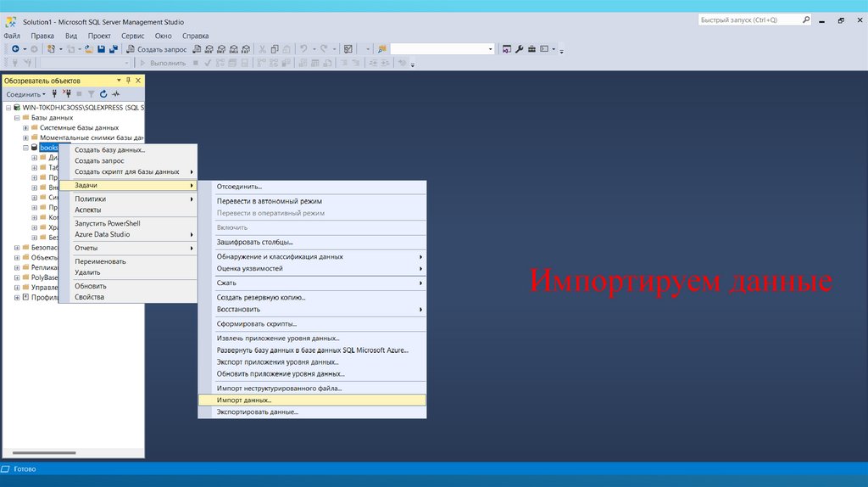The height and width of the screenshot is (487, 868).
Task: Open Object Explorer window options dropdown arrow
Action: click(x=119, y=81)
